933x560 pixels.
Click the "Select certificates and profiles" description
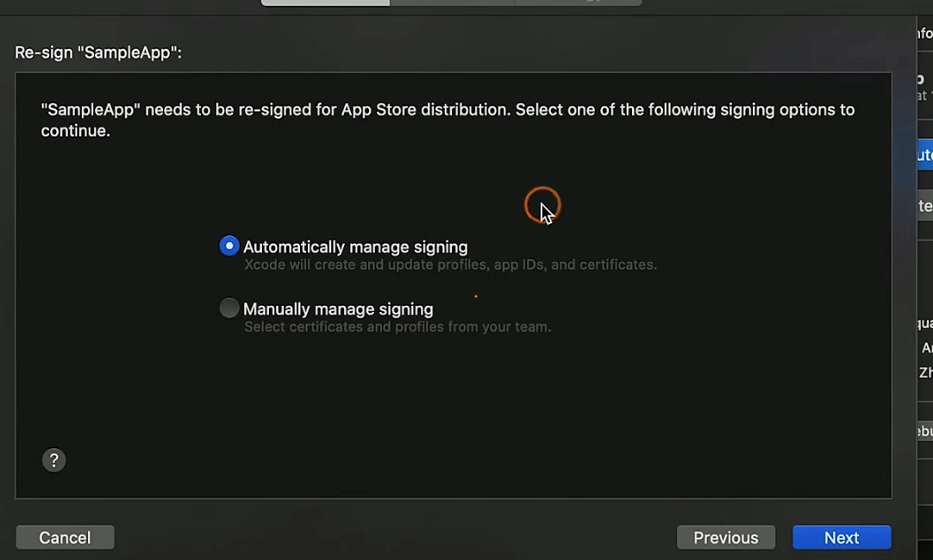click(x=398, y=327)
